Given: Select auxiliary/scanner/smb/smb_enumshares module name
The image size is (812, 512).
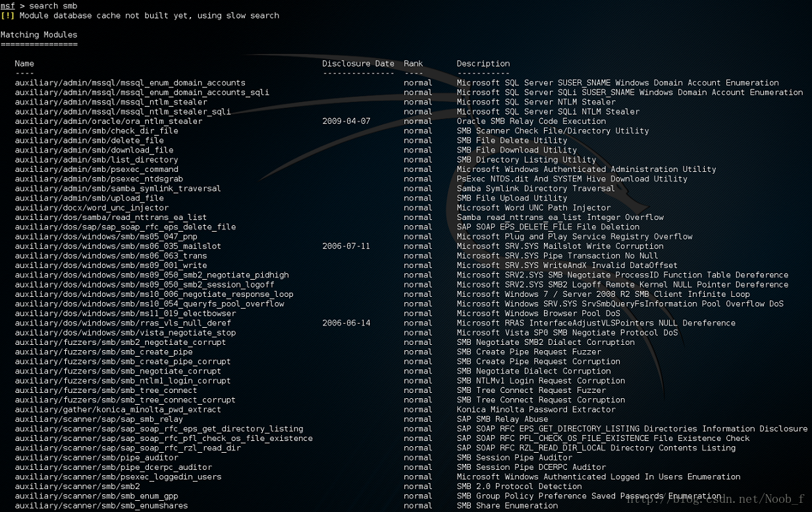Looking at the screenshot, I should click(x=101, y=505).
